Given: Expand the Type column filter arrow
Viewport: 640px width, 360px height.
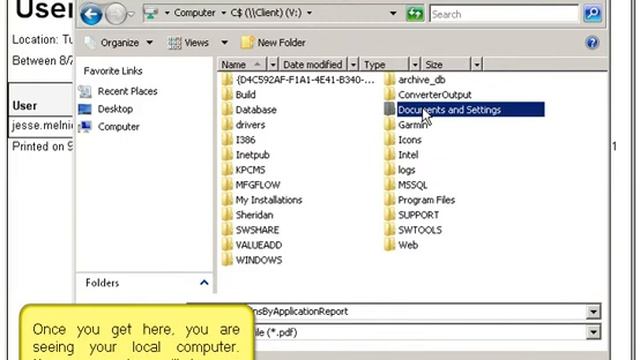Looking at the screenshot, I should (x=415, y=64).
